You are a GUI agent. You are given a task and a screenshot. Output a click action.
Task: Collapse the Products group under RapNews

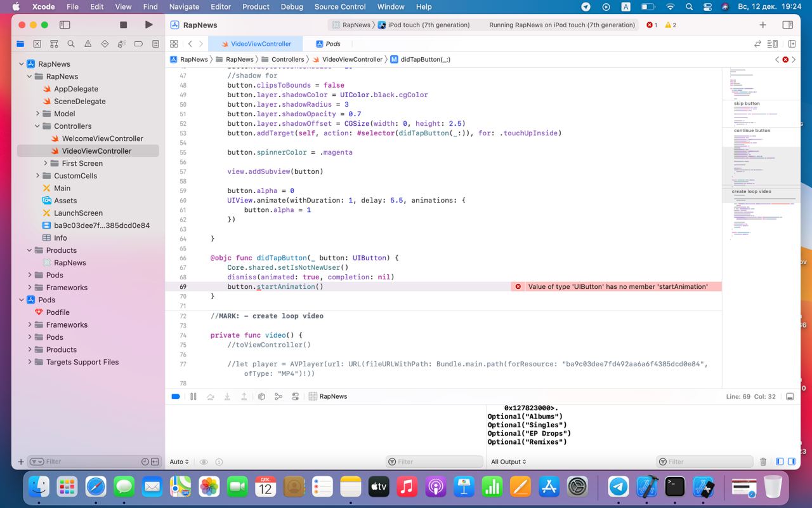point(29,250)
